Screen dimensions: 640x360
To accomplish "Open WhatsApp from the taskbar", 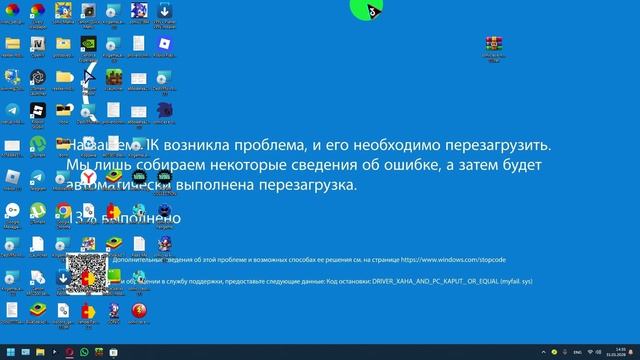I will [84, 352].
